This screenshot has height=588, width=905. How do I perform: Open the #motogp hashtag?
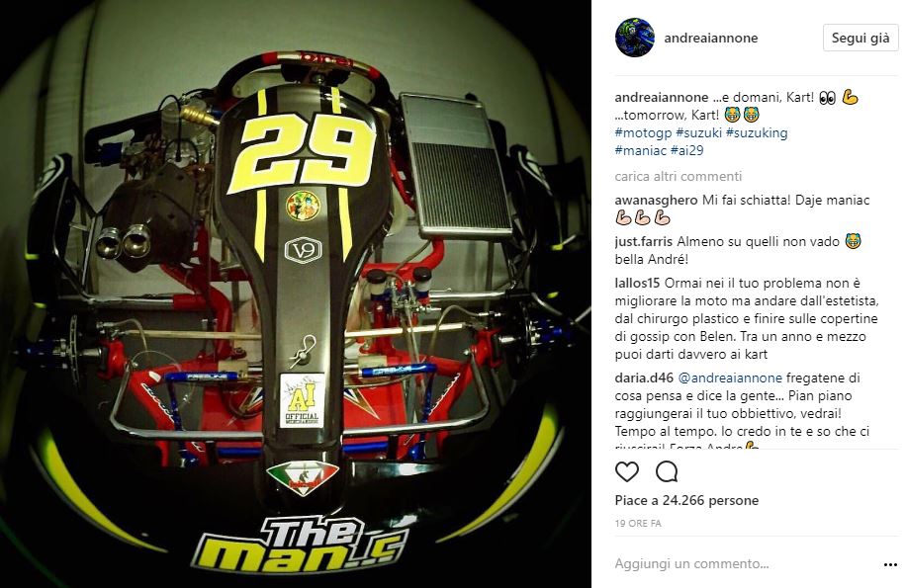tap(643, 132)
